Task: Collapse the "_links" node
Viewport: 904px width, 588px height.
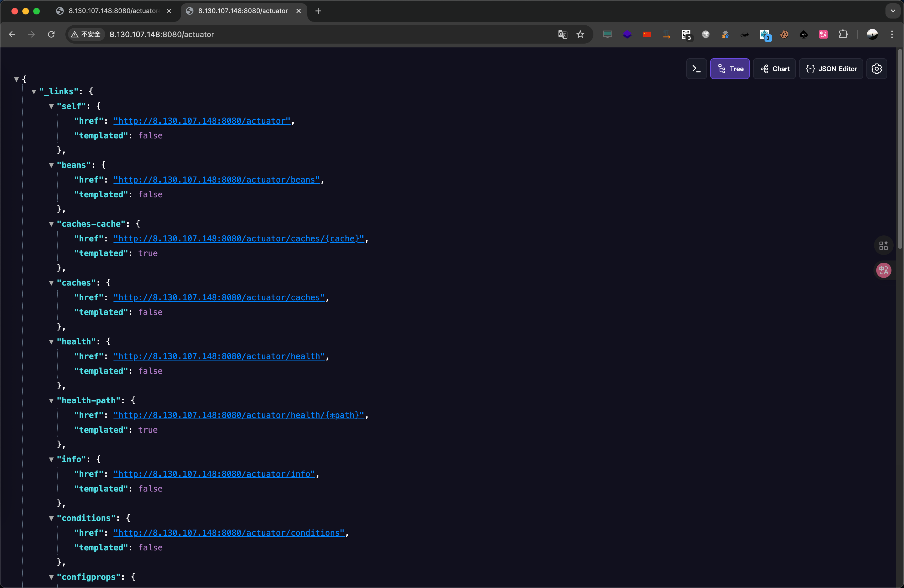Action: [34, 92]
